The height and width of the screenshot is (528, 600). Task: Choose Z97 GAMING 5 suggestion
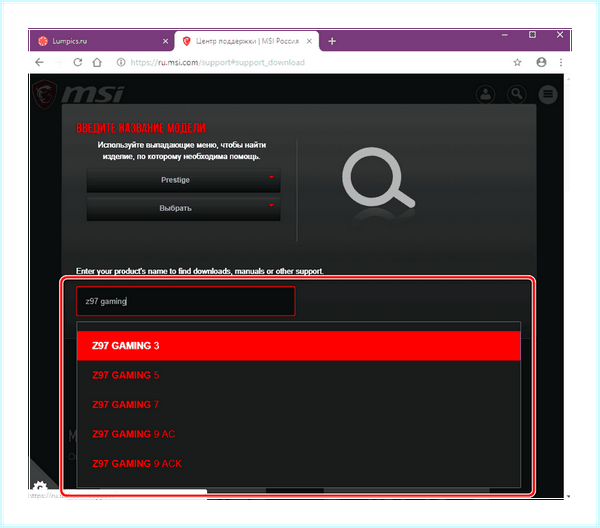[x=298, y=375]
